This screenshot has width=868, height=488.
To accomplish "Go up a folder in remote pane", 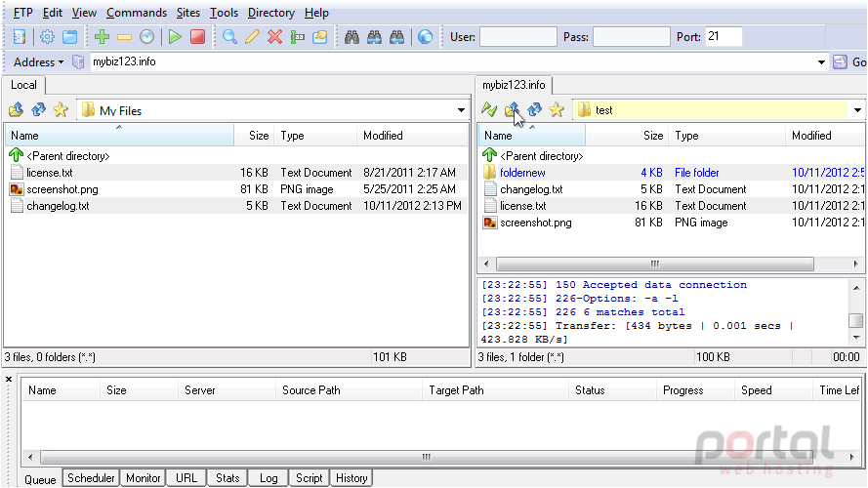I will tap(512, 109).
